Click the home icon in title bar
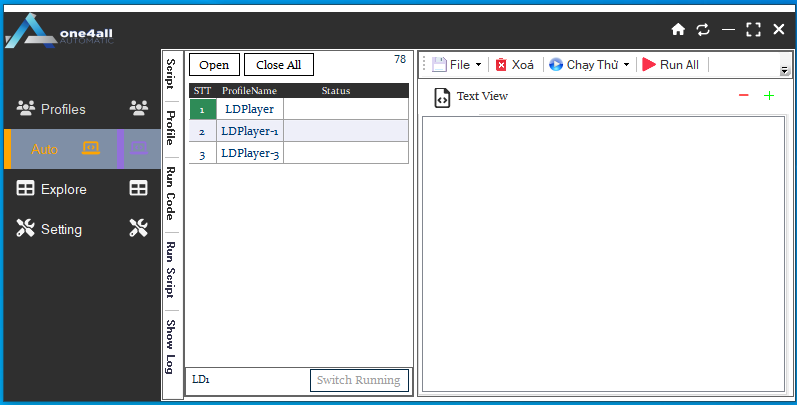Image resolution: width=797 pixels, height=405 pixels. tap(678, 30)
